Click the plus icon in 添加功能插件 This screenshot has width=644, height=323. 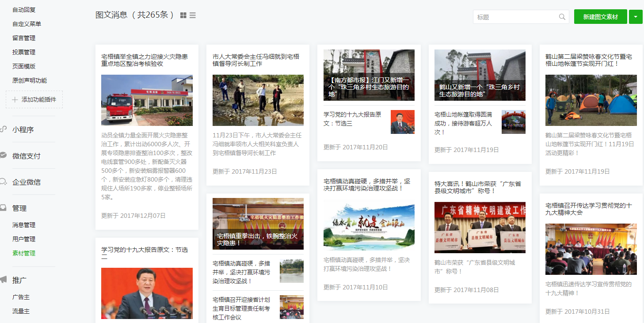15,99
